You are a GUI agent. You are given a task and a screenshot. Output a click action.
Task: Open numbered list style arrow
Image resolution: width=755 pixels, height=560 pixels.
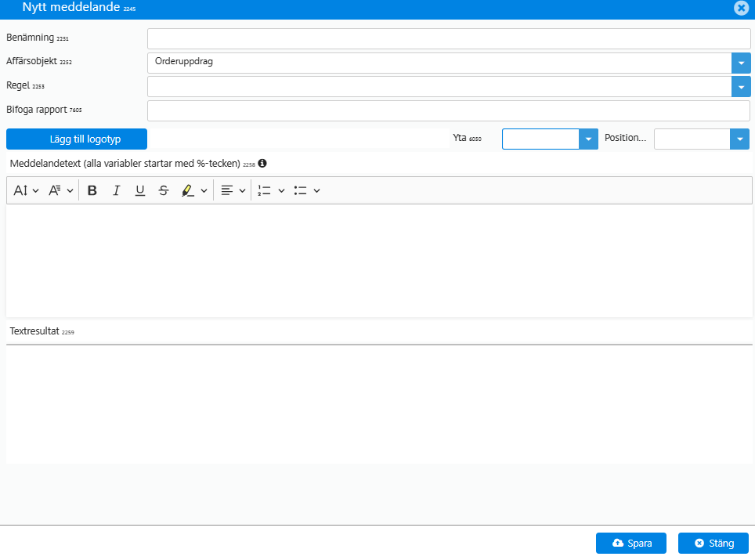282,190
